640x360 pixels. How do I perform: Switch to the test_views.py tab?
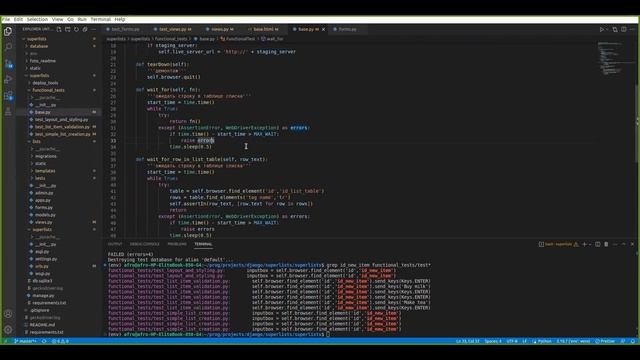point(172,29)
